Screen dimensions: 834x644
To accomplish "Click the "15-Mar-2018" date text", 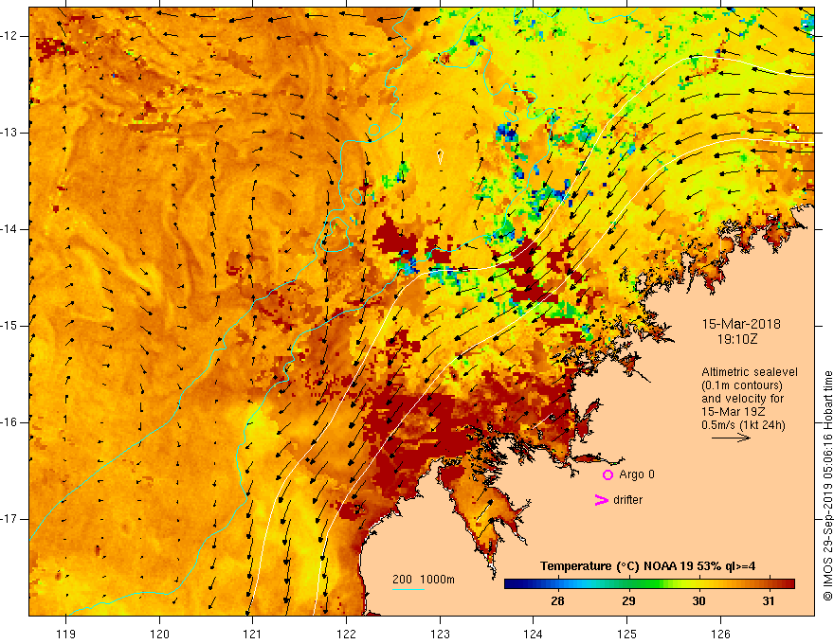I will point(741,324).
